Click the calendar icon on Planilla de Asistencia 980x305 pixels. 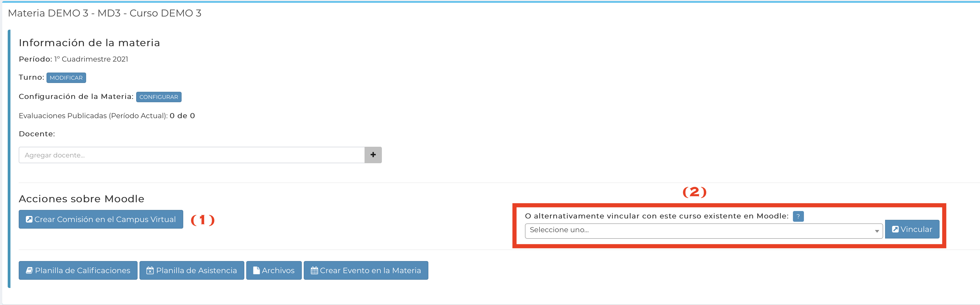point(150,270)
